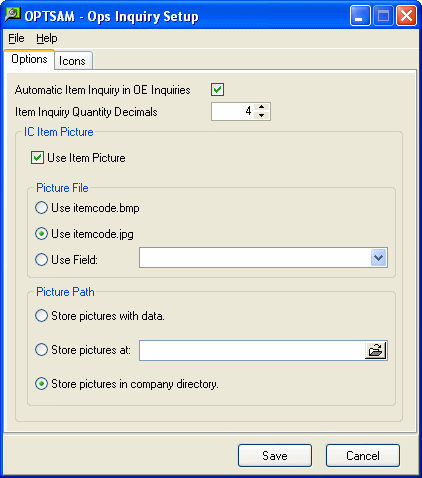Select the Use itemcode.jpg option
This screenshot has height=478, width=422.
pyautogui.click(x=41, y=234)
